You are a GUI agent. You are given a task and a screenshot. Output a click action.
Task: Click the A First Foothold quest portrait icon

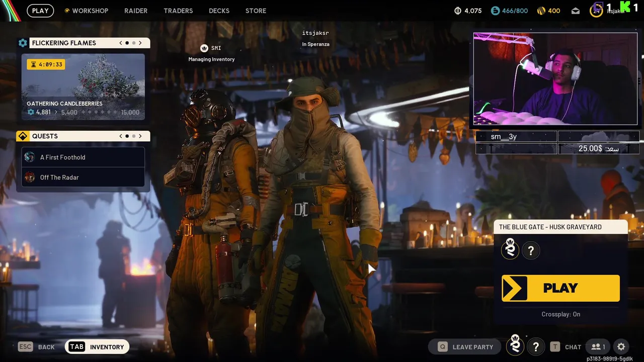point(30,157)
